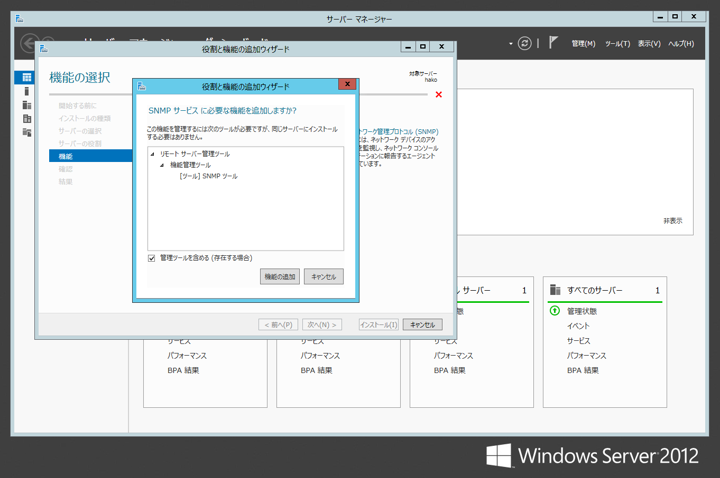Image resolution: width=720 pixels, height=478 pixels.
Task: Click green 管理状態 status icon in すべてのサーバー
Action: (x=555, y=311)
